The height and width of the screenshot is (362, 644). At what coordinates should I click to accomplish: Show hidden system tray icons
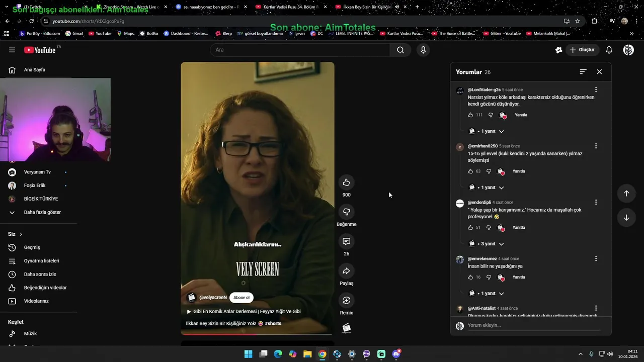[x=580, y=354]
